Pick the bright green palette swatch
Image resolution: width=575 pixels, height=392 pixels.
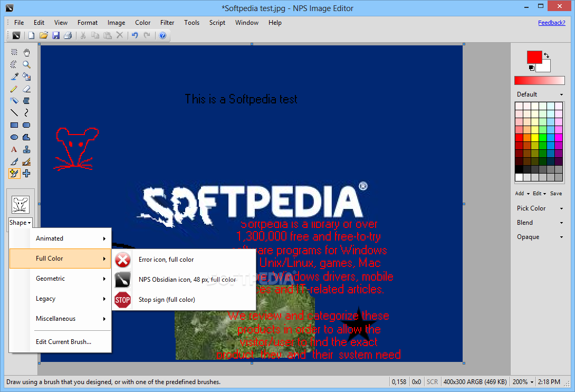click(543, 138)
